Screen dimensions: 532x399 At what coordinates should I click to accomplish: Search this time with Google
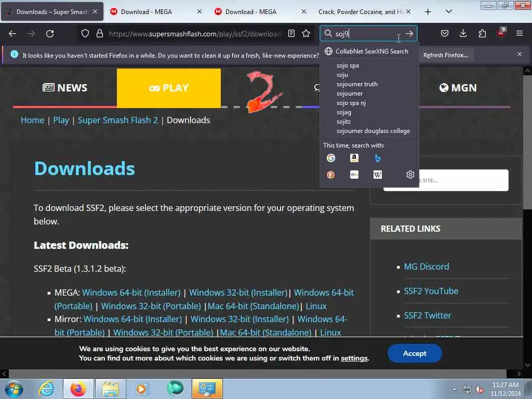(331, 158)
